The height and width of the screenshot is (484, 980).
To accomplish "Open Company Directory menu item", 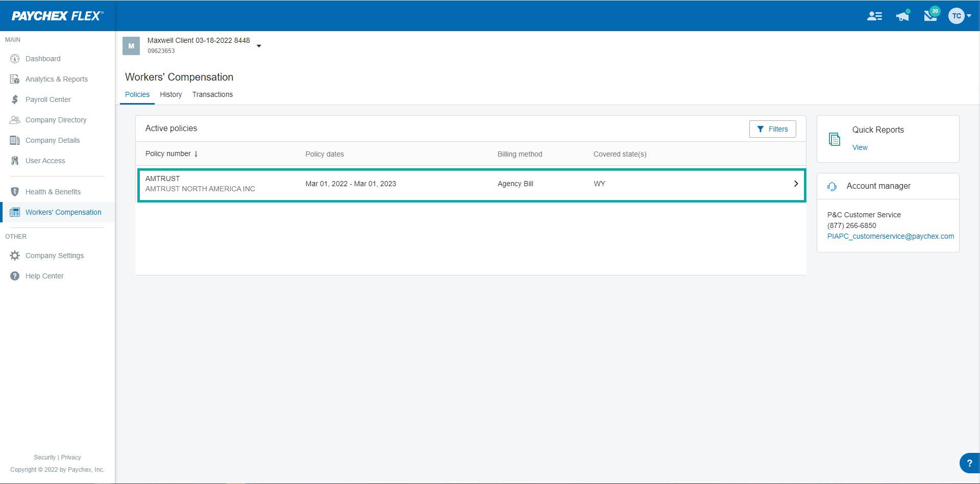I will [x=56, y=120].
